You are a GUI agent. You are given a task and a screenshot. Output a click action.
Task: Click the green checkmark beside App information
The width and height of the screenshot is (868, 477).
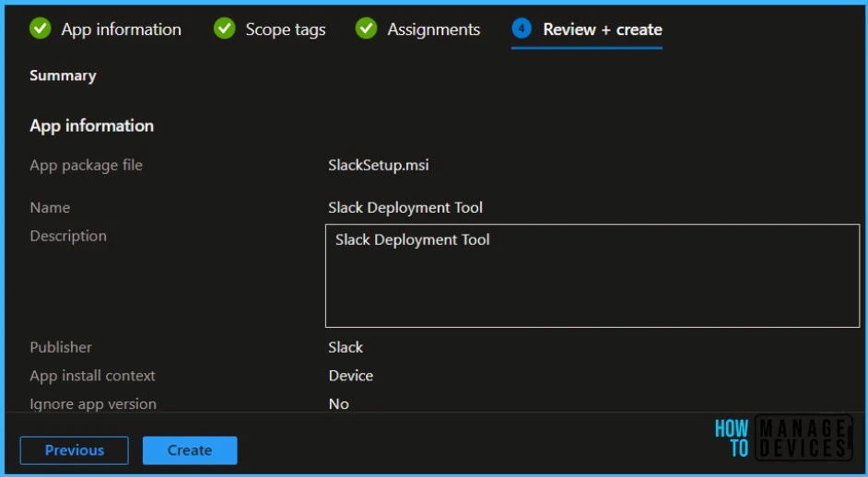40,29
